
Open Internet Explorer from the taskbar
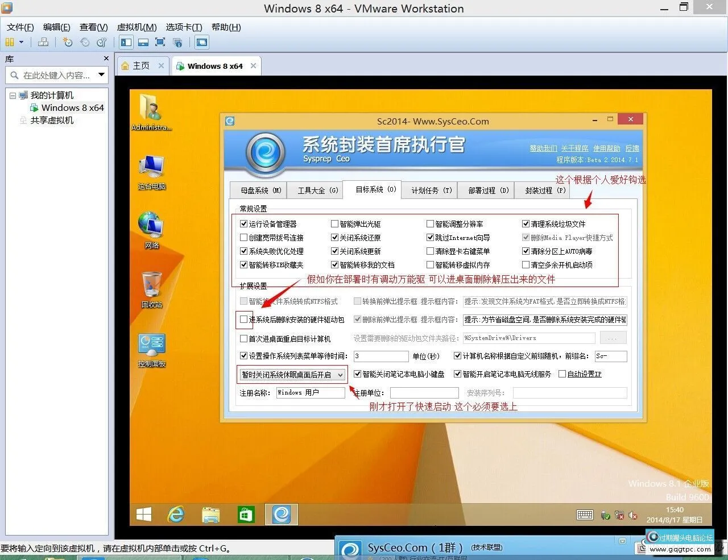176,514
